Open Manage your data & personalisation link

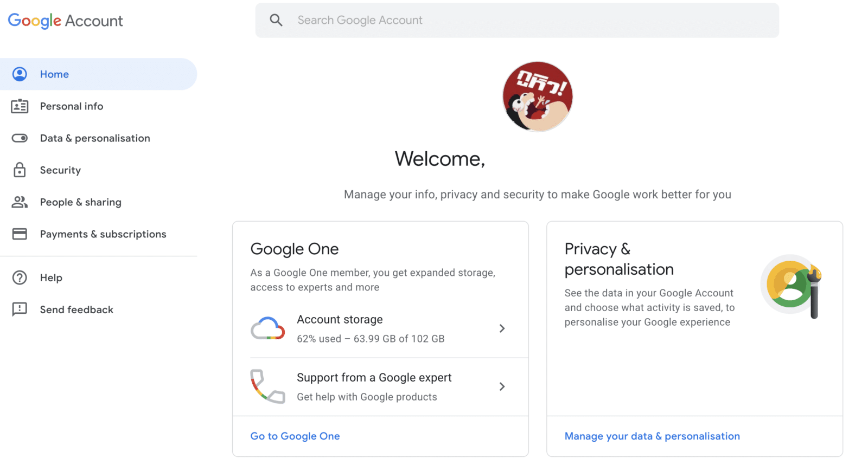[x=652, y=436]
